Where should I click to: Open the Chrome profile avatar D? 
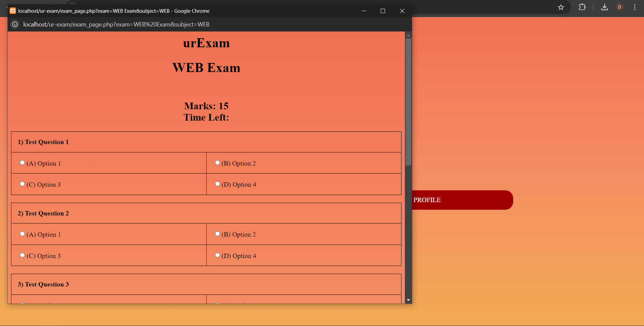click(620, 7)
